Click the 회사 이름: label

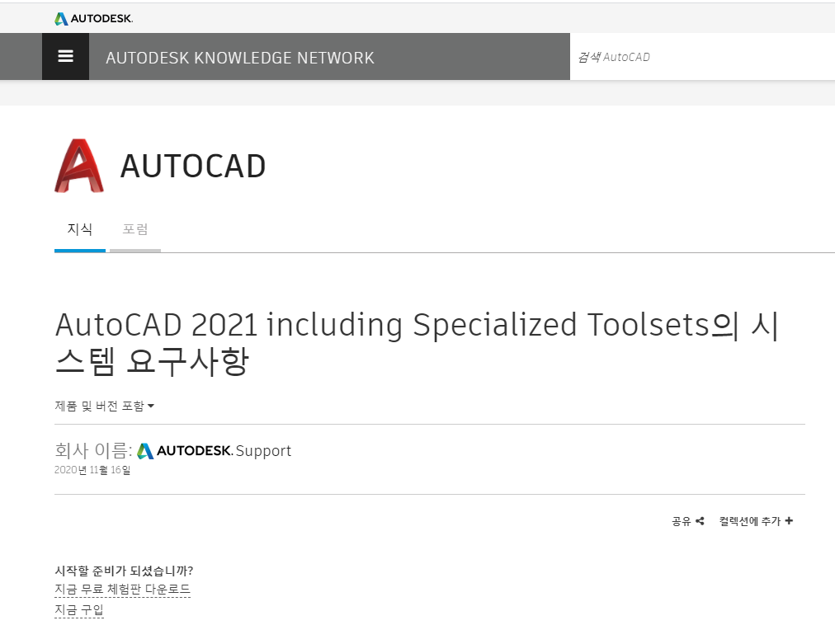pyautogui.click(x=93, y=450)
